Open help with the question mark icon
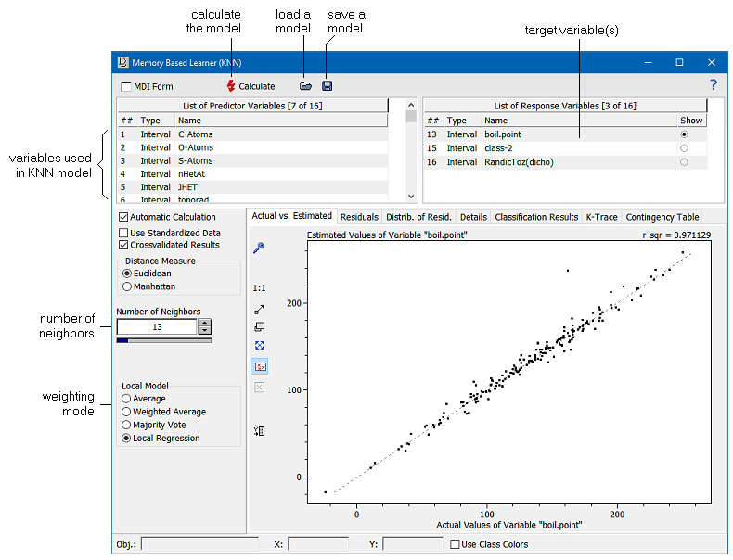This screenshot has height=560, width=733. click(713, 84)
